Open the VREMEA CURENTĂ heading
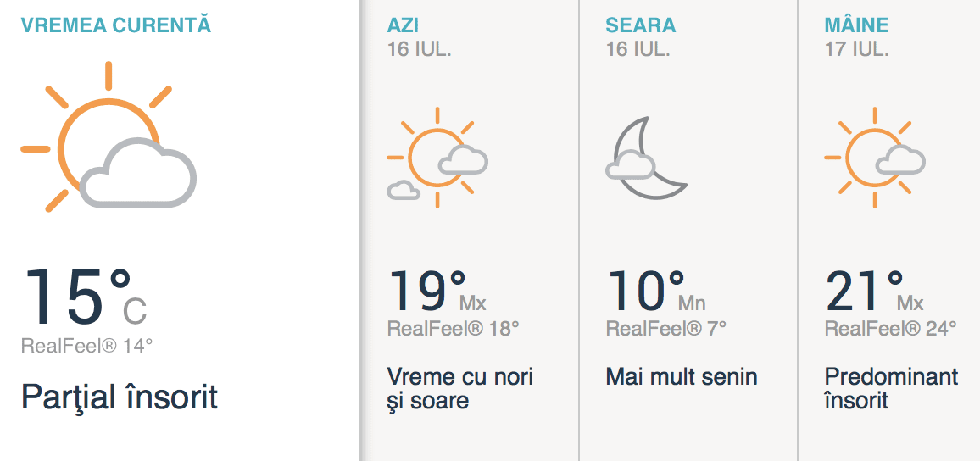 [x=116, y=25]
